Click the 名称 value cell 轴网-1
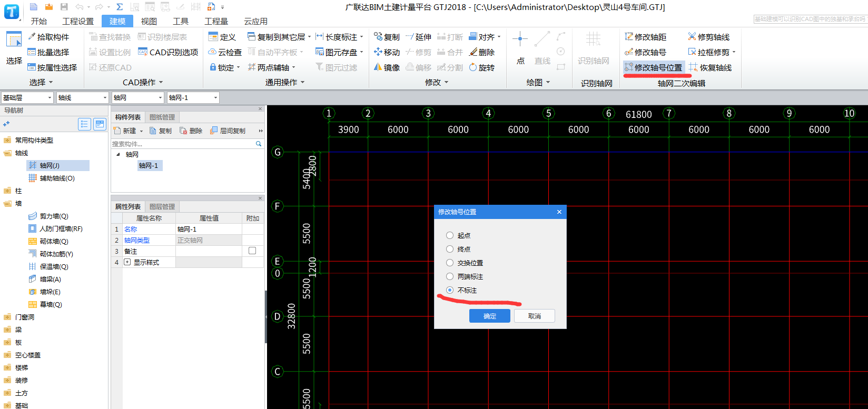Image resolution: width=868 pixels, height=409 pixels. click(209, 229)
